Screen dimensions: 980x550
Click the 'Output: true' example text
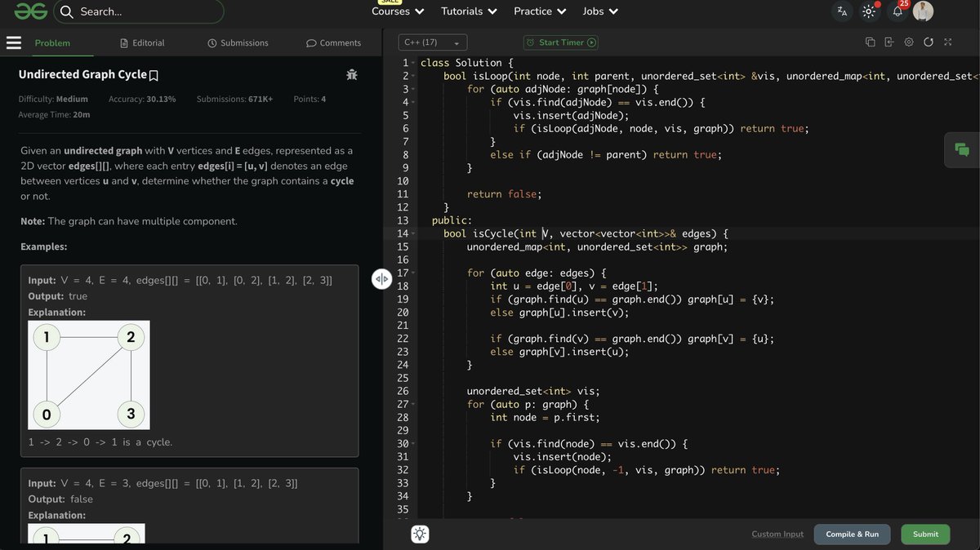57,296
